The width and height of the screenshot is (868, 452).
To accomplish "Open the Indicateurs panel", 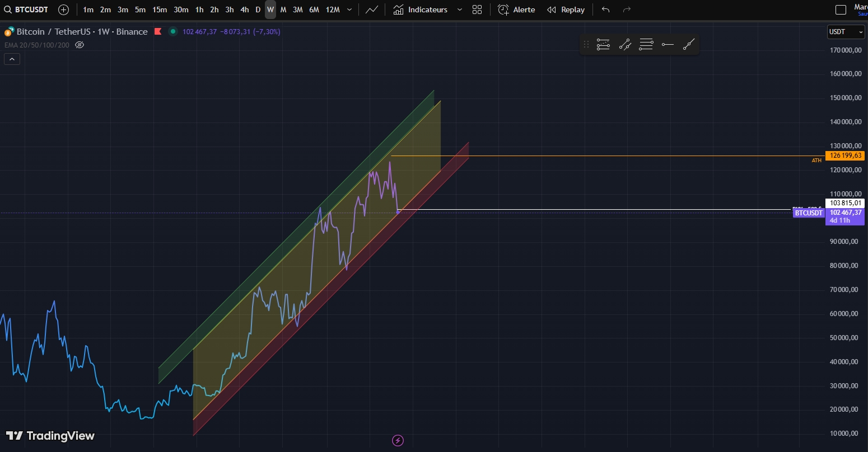I will point(421,10).
